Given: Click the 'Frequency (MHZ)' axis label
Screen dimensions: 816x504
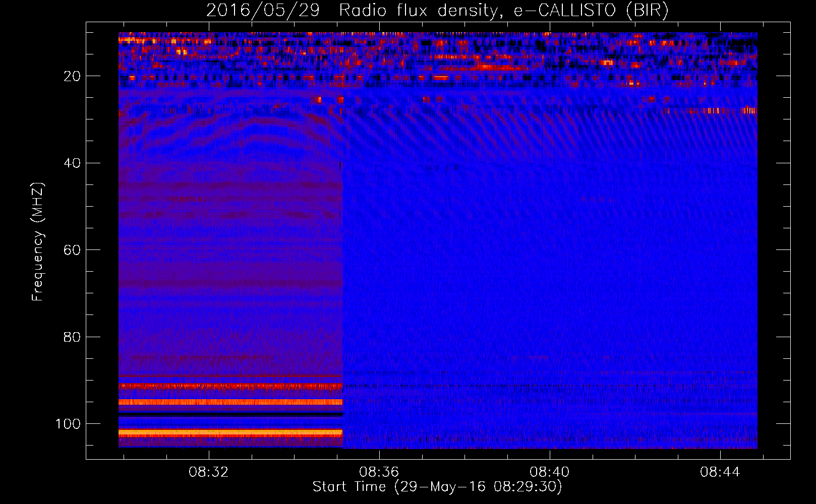Looking at the screenshot, I should (x=38, y=242).
